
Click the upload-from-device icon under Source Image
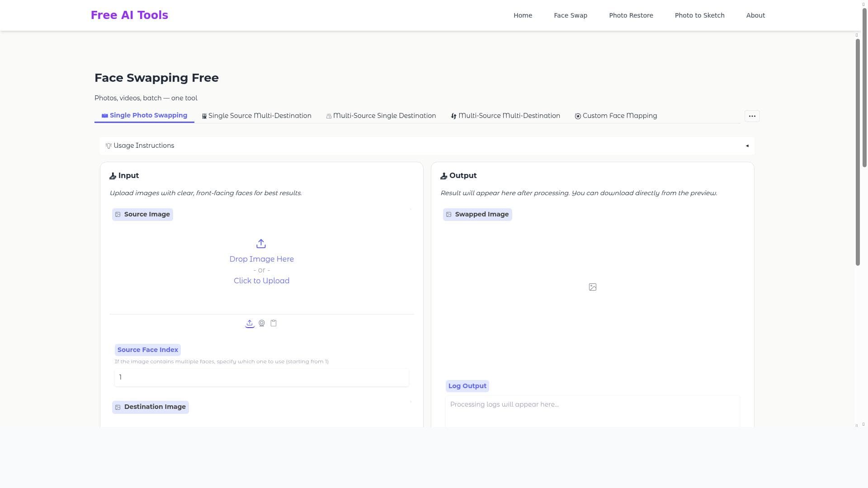(x=250, y=323)
